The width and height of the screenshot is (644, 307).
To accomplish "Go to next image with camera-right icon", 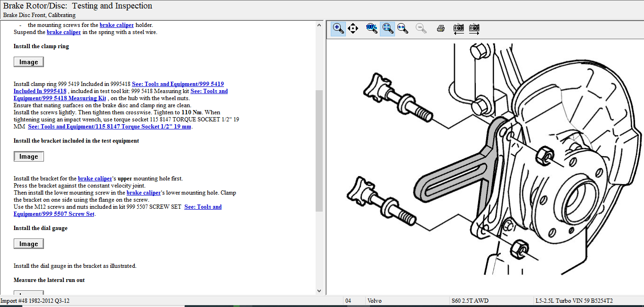I will tap(474, 28).
